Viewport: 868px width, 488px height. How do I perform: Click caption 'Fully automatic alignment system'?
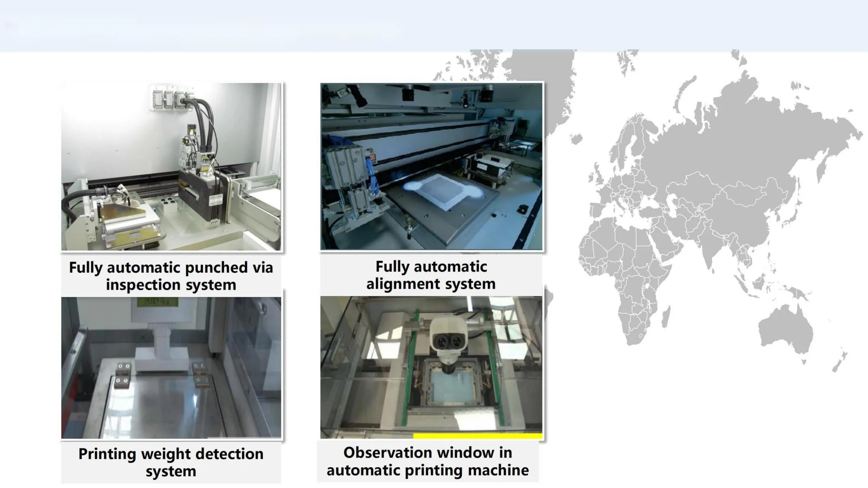click(x=431, y=275)
